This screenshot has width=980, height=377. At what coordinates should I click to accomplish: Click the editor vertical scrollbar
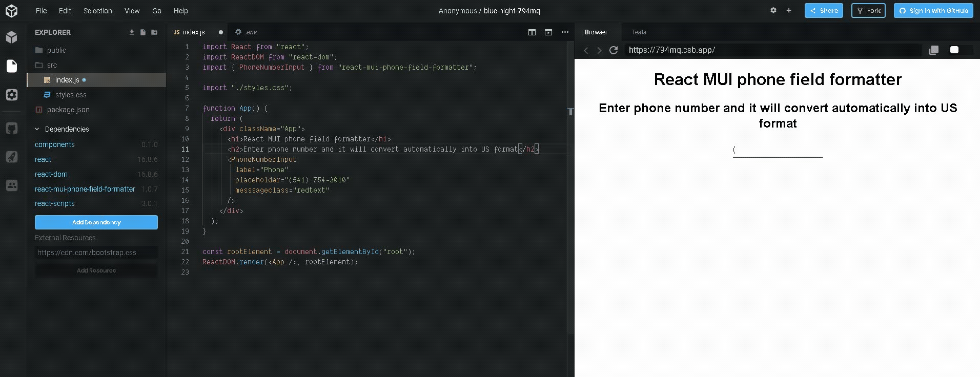coord(570,187)
